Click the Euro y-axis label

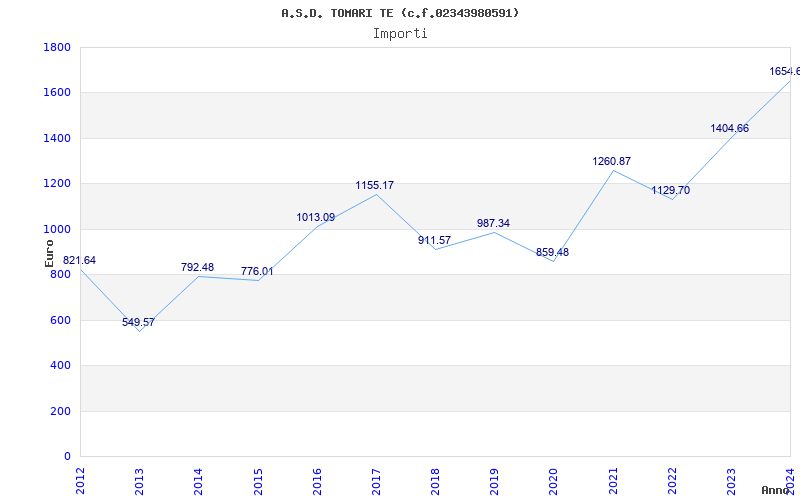tap(50, 252)
